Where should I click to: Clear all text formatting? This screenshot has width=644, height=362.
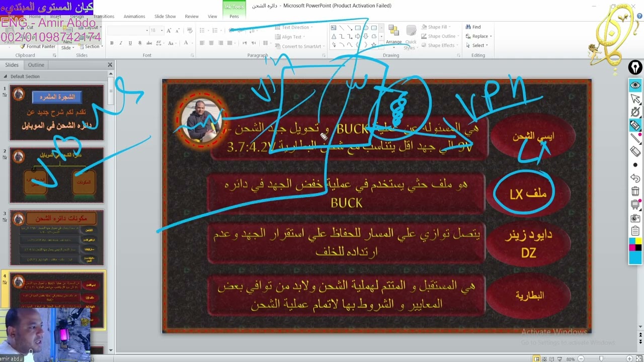click(190, 31)
